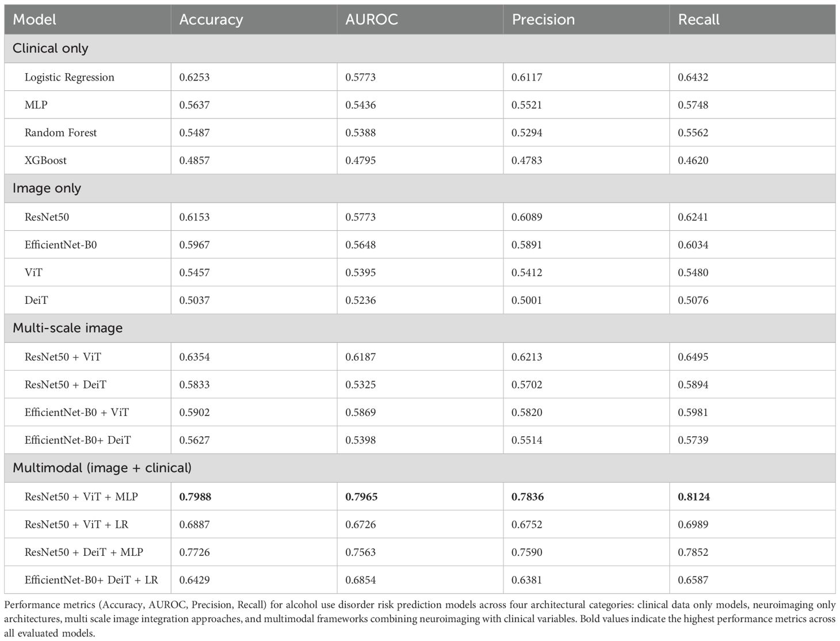Click the ResNet50 + ViT + LR cell
Viewport: 840px width, 641px height.
coord(77,524)
